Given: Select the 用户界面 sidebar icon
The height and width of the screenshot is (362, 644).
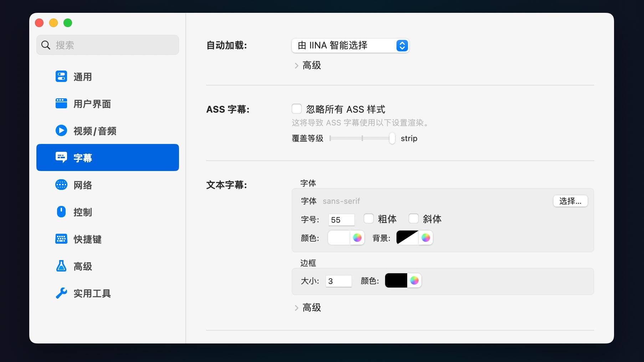Looking at the screenshot, I should [61, 103].
